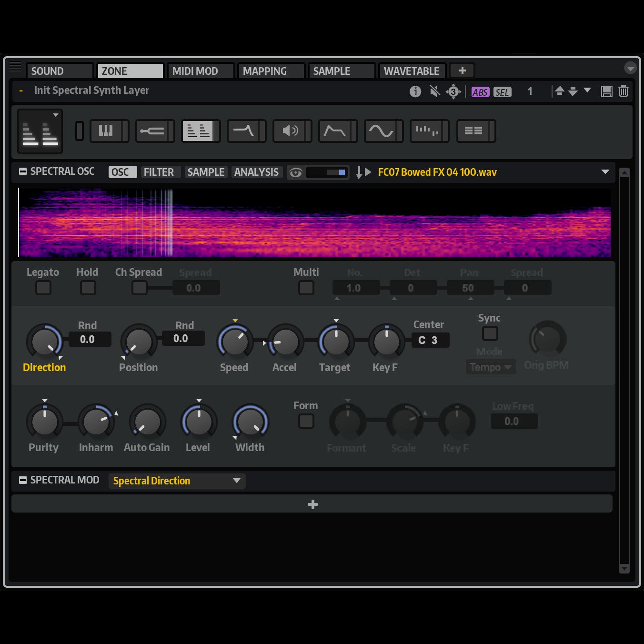Toggle the ABS button
This screenshot has height=644, width=644.
pyautogui.click(x=480, y=92)
